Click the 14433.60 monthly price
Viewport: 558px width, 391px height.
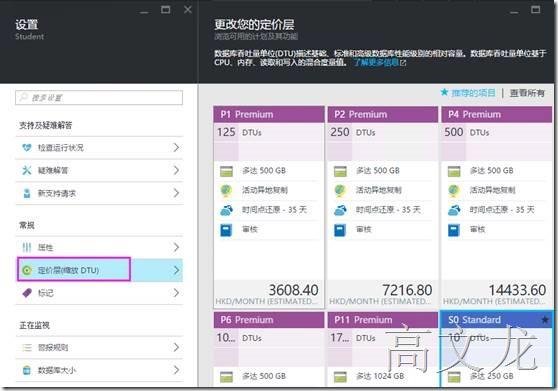[517, 290]
